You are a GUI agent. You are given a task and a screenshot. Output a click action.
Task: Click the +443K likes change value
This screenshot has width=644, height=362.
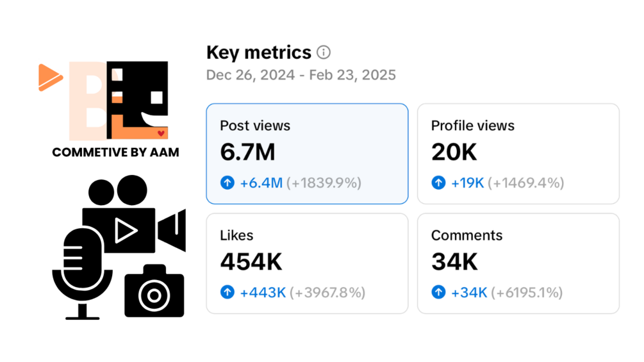[x=263, y=293]
